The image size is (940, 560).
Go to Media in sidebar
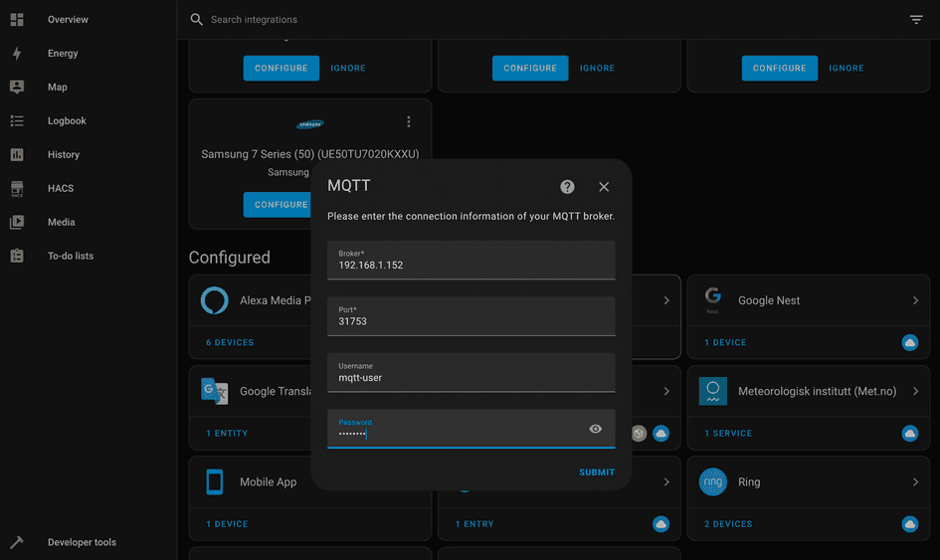pyautogui.click(x=61, y=222)
